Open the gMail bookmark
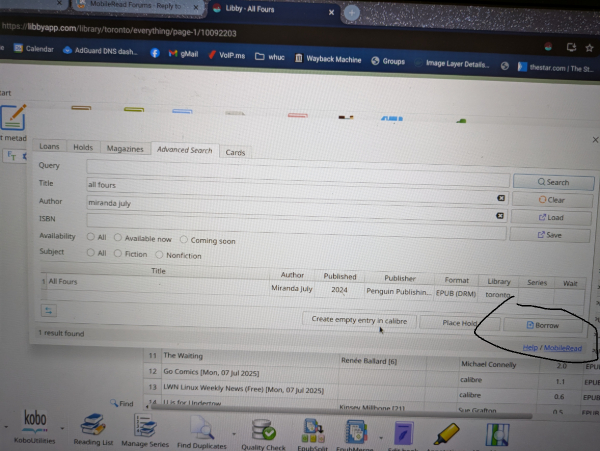Image resolution: width=600 pixels, height=451 pixels. tap(183, 54)
